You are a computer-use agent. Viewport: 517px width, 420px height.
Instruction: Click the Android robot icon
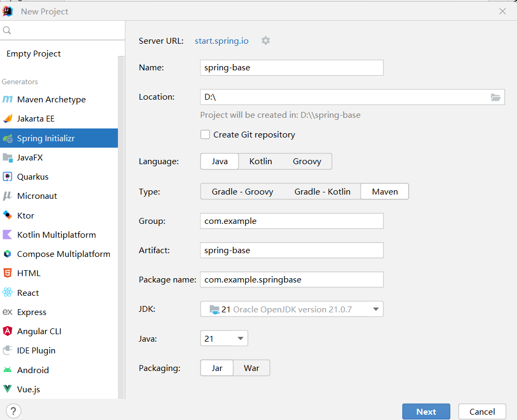point(7,370)
